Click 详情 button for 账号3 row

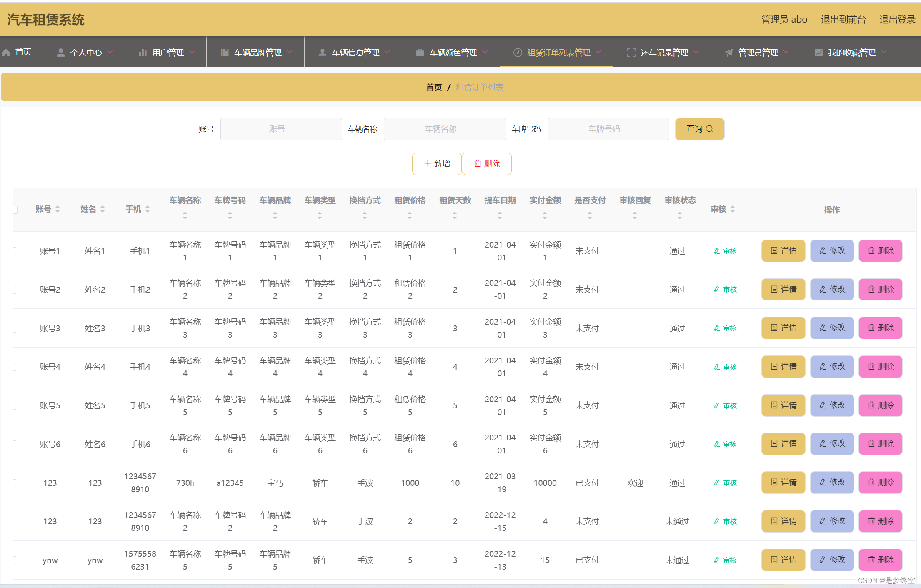tap(783, 328)
